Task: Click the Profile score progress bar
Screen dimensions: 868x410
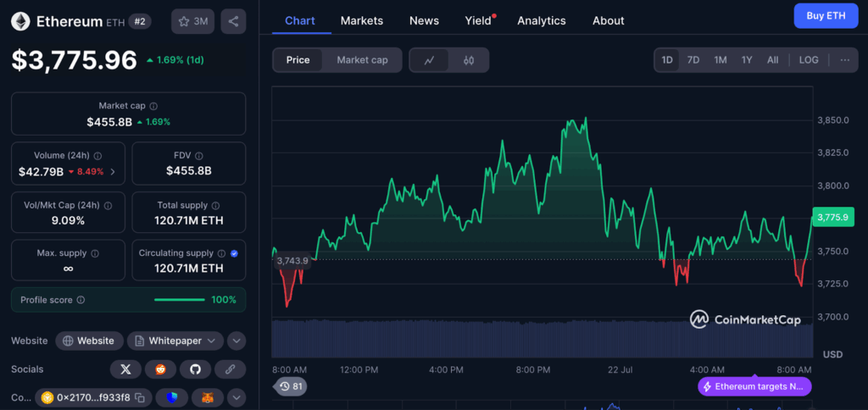Action: coord(179,300)
